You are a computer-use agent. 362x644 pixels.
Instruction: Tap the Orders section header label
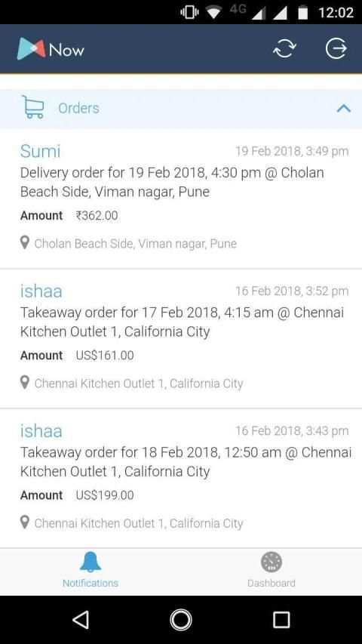pos(78,108)
